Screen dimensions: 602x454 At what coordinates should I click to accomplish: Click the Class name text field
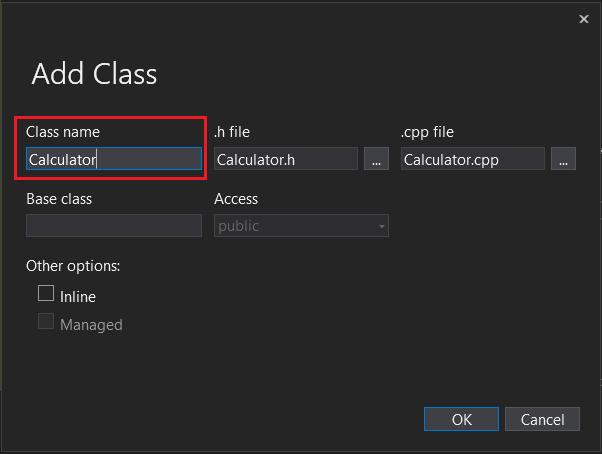point(113,159)
